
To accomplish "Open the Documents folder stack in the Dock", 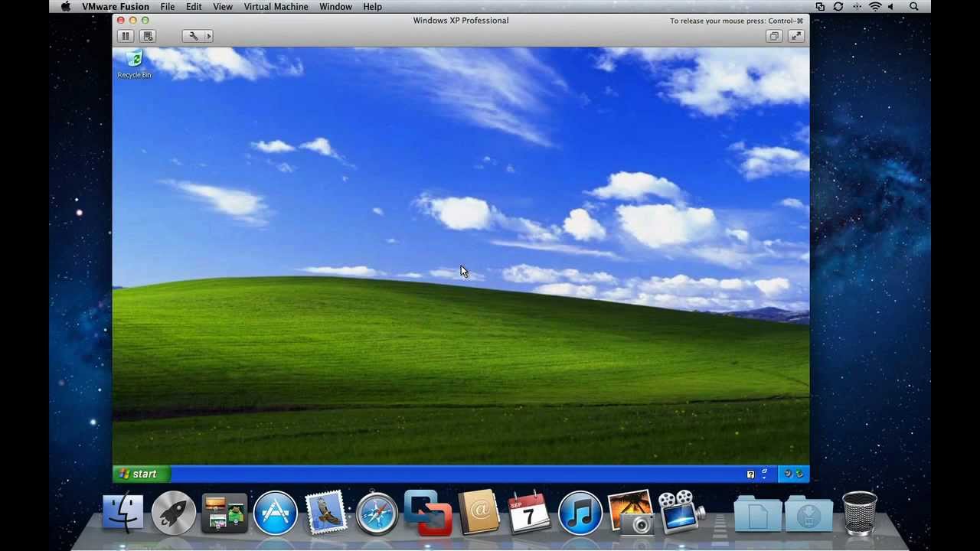I will pyautogui.click(x=758, y=513).
